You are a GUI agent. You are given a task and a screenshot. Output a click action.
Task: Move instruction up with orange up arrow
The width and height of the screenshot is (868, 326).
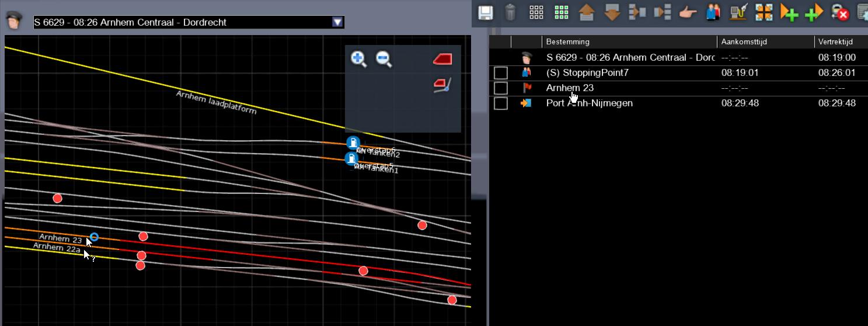pos(587,12)
